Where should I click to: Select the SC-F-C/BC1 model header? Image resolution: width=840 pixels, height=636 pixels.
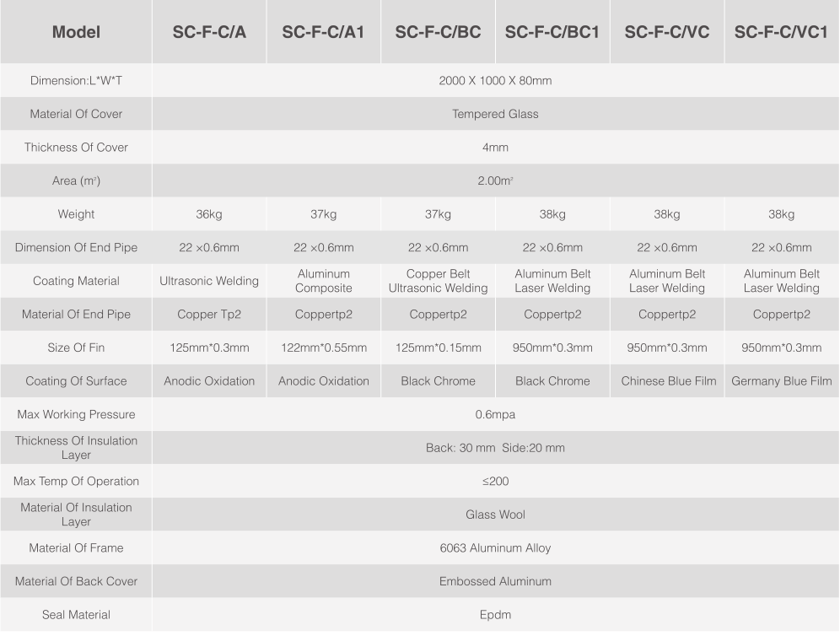tap(552, 31)
